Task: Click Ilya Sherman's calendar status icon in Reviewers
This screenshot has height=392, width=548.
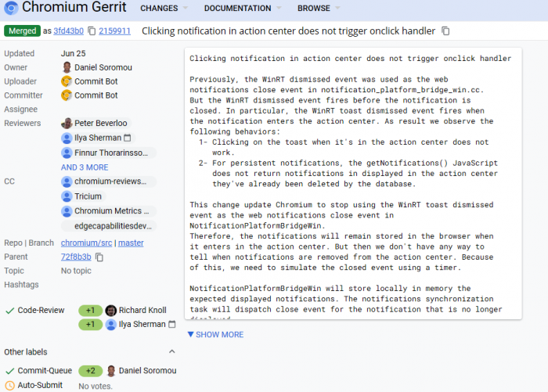Action: (x=127, y=138)
